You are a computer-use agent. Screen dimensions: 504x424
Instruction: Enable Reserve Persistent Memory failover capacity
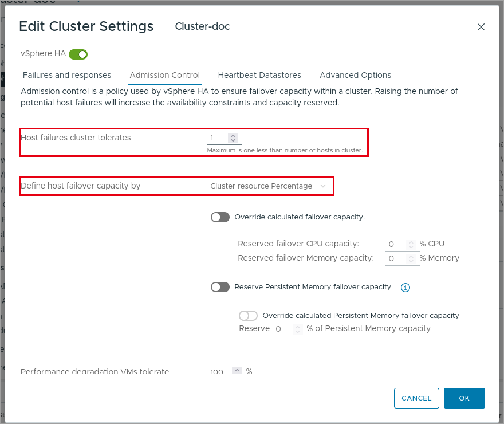tap(220, 287)
